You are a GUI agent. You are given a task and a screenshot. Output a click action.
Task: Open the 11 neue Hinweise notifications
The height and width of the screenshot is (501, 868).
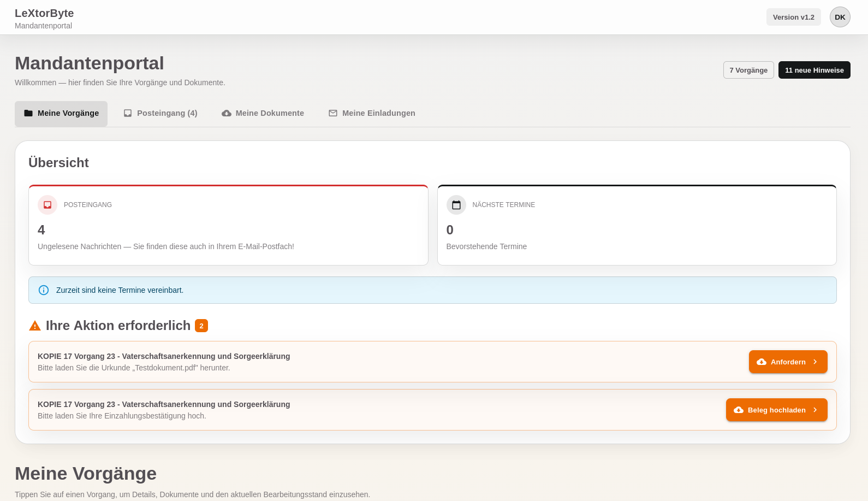814,70
